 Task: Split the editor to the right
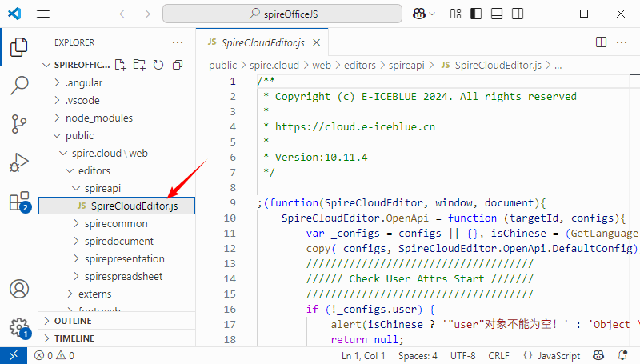pos(602,42)
